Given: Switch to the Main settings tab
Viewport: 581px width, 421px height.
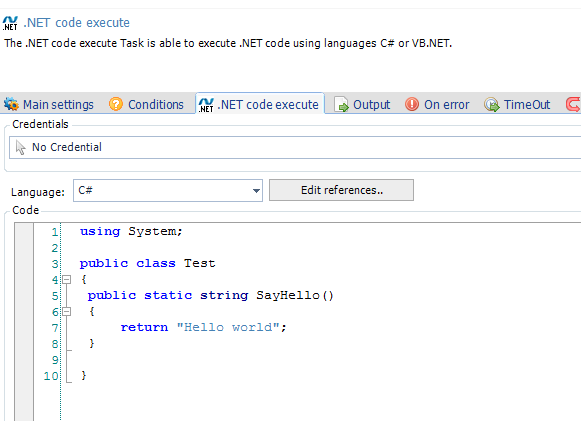Looking at the screenshot, I should click(49, 104).
